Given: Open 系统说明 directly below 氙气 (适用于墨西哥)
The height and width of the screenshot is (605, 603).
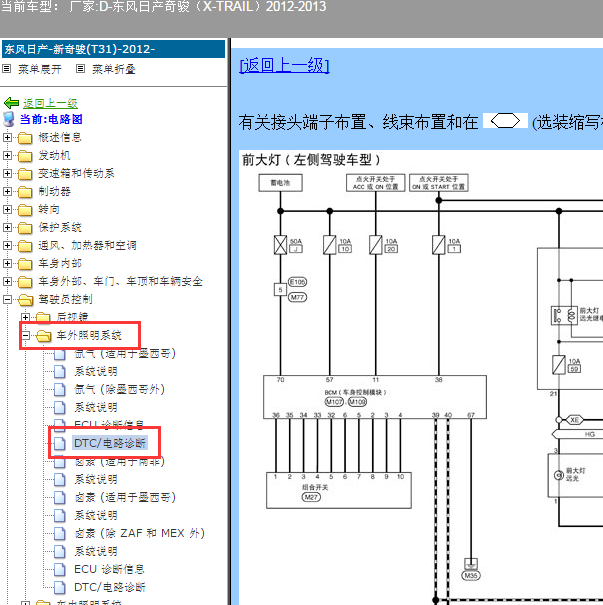Looking at the screenshot, I should pos(96,372).
